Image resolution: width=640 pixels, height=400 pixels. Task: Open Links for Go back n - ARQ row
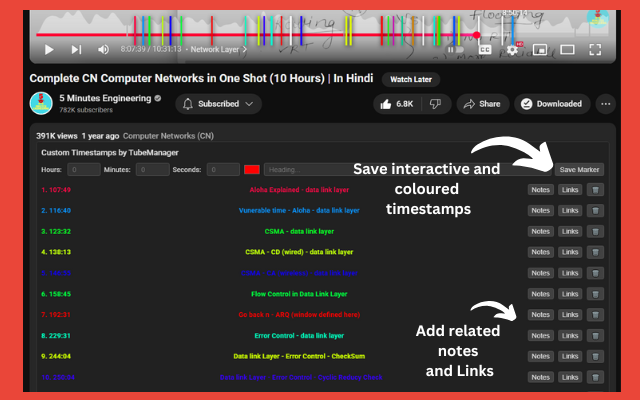click(x=570, y=315)
